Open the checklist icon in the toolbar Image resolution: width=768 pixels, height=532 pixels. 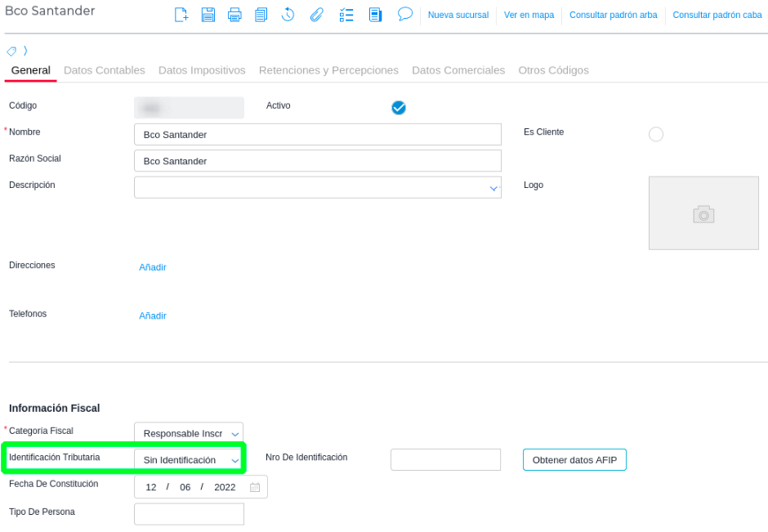pyautogui.click(x=346, y=15)
